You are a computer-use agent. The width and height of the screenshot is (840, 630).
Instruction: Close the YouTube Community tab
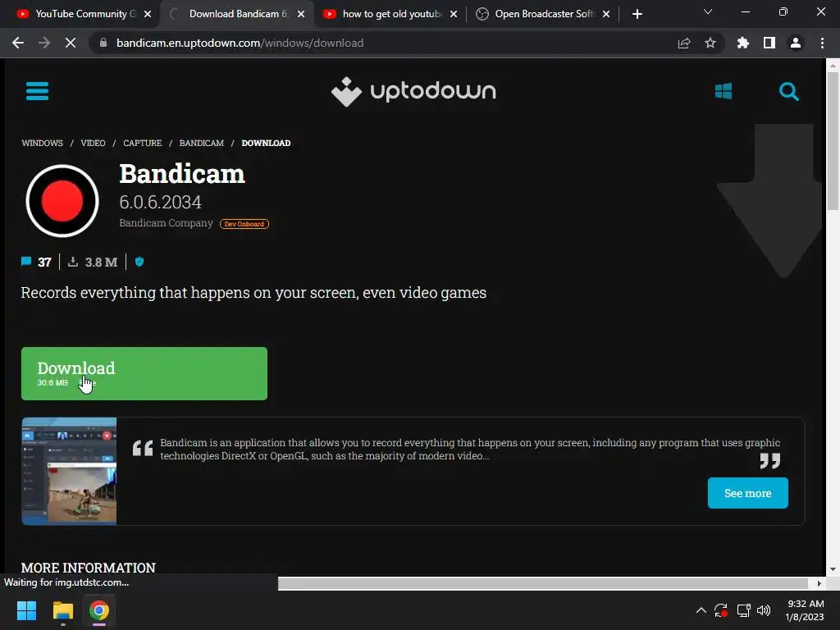(x=148, y=14)
